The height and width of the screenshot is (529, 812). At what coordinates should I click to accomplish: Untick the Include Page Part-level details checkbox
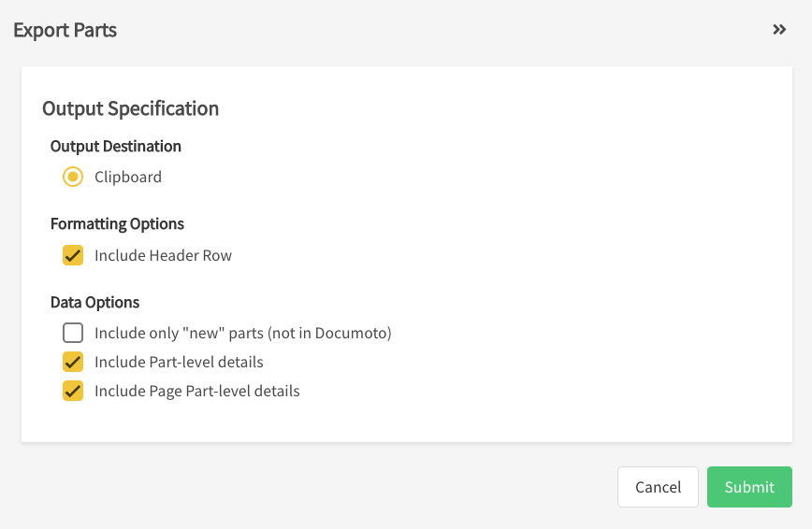73,391
